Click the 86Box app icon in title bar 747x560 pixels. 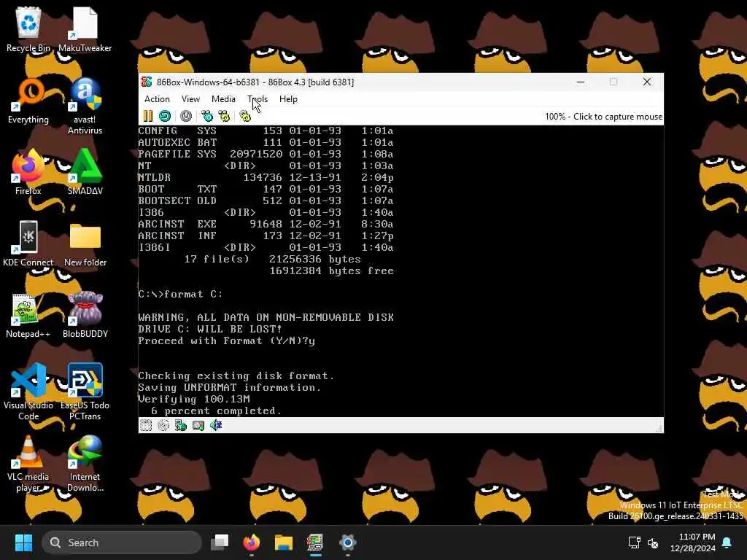(147, 82)
